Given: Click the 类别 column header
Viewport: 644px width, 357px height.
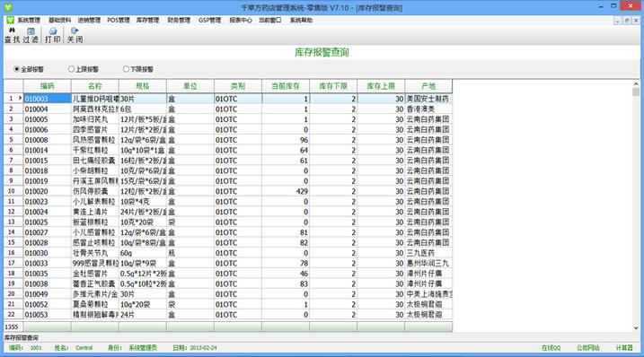Looking at the screenshot, I should 238,86.
